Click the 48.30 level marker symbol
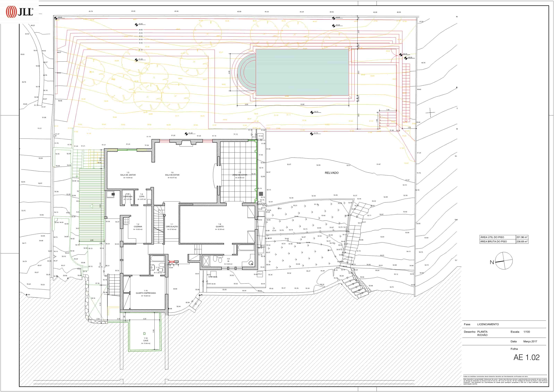Screen dimensions: 555x392 (x=406, y=58)
